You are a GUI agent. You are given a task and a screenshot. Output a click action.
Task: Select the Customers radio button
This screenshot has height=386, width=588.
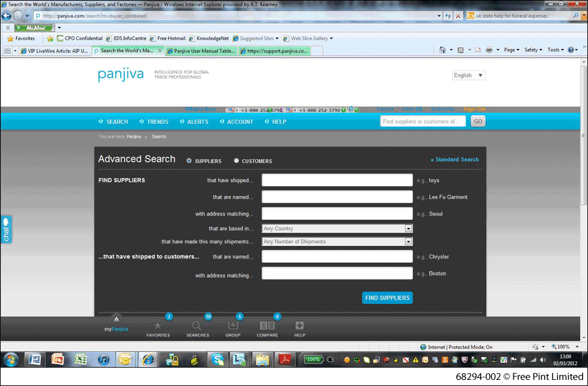click(x=236, y=161)
